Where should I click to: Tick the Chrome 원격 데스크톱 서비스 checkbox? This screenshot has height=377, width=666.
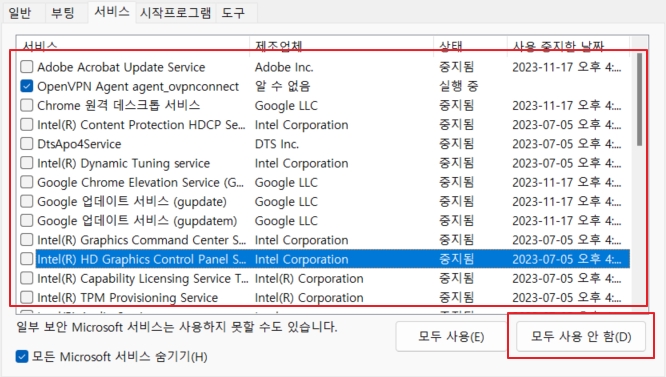27,105
